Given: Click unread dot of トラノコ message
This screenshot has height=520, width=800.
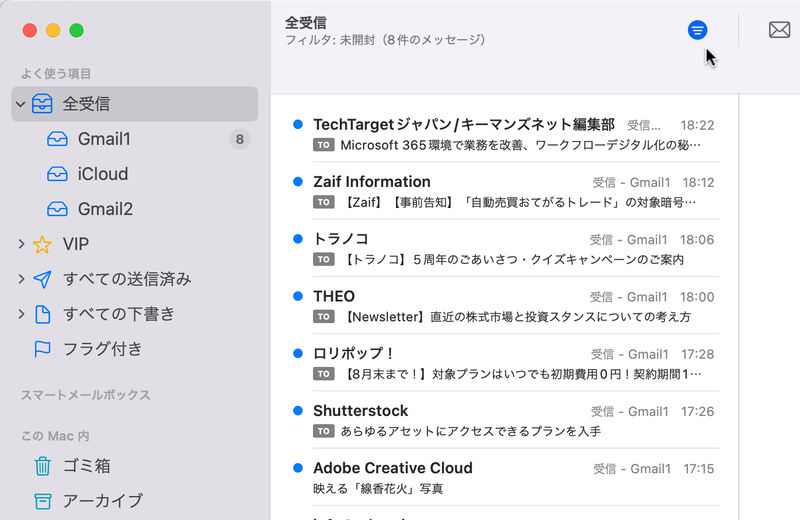Looking at the screenshot, I should point(298,239).
